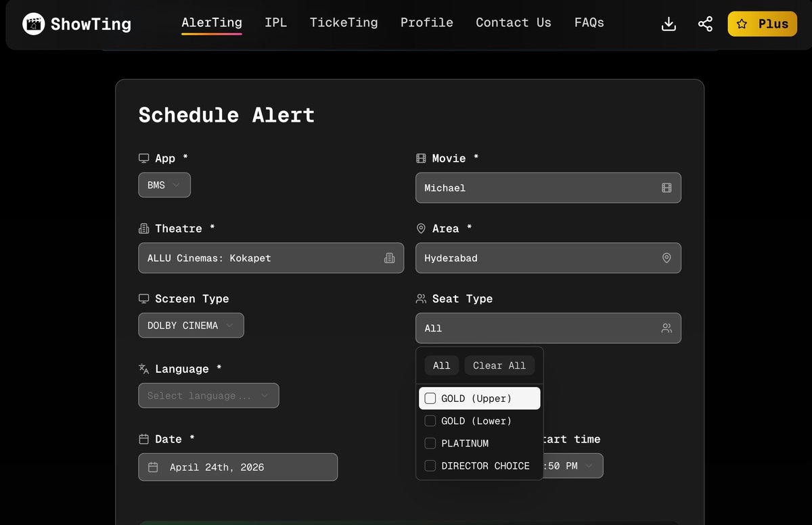Viewport: 812px width, 525px height.
Task: Click the download icon in header
Action: [x=669, y=24]
